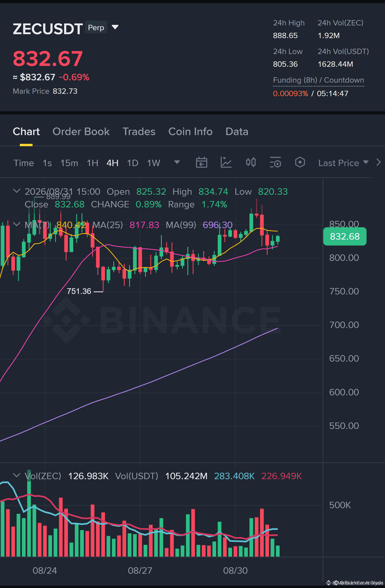Click the Mark Price value 832.73

coord(65,91)
